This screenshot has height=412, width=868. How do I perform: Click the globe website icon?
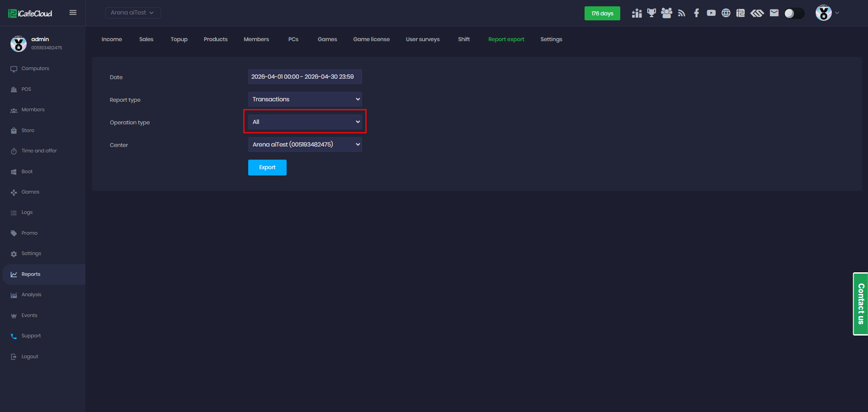click(726, 13)
